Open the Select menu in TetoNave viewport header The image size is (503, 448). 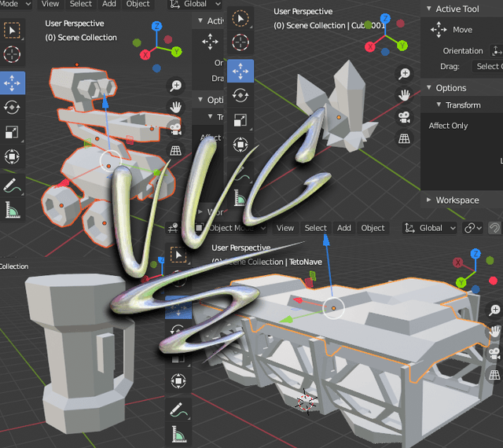316,228
